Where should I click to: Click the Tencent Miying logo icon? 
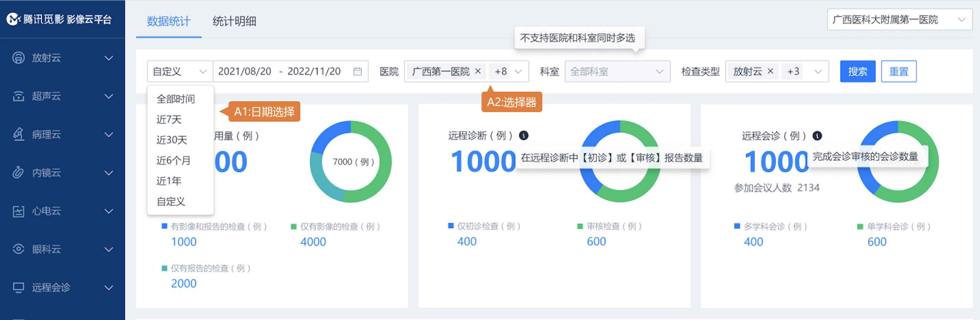click(x=13, y=19)
